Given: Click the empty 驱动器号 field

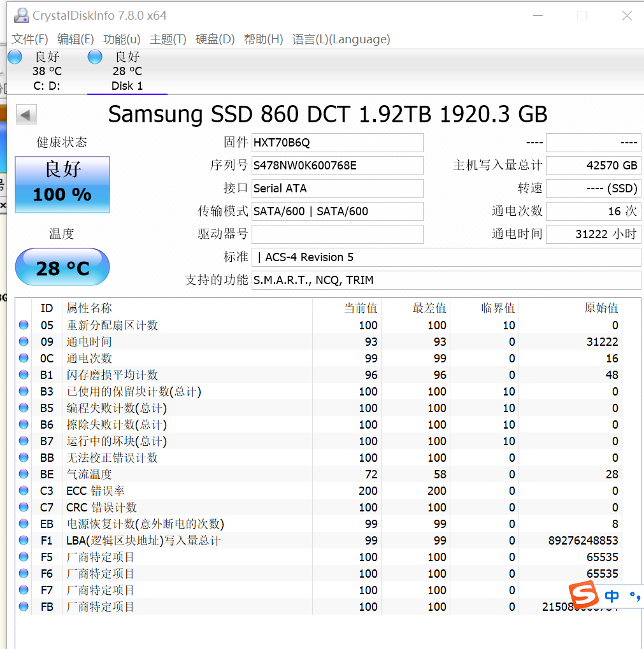Looking at the screenshot, I should (338, 234).
